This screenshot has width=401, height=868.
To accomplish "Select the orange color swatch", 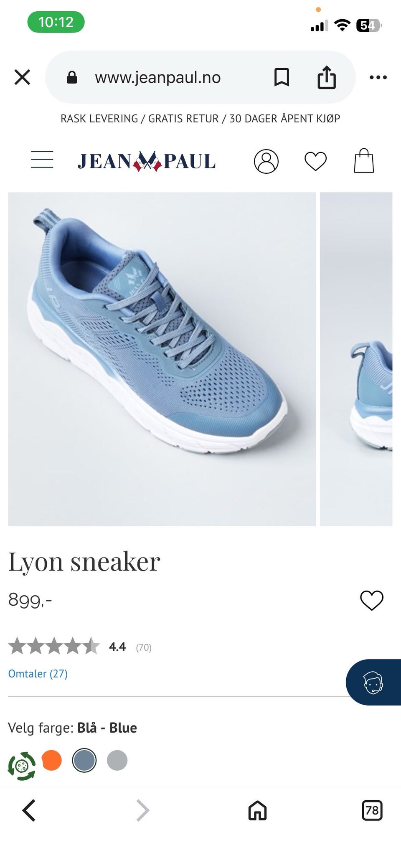I will pyautogui.click(x=52, y=760).
